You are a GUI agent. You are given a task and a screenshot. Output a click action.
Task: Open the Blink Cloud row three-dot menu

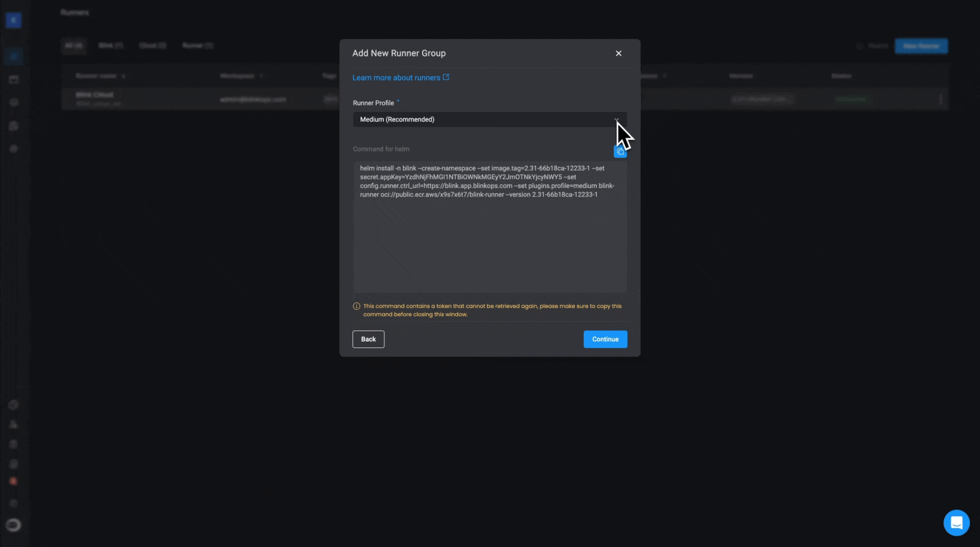pyautogui.click(x=941, y=99)
